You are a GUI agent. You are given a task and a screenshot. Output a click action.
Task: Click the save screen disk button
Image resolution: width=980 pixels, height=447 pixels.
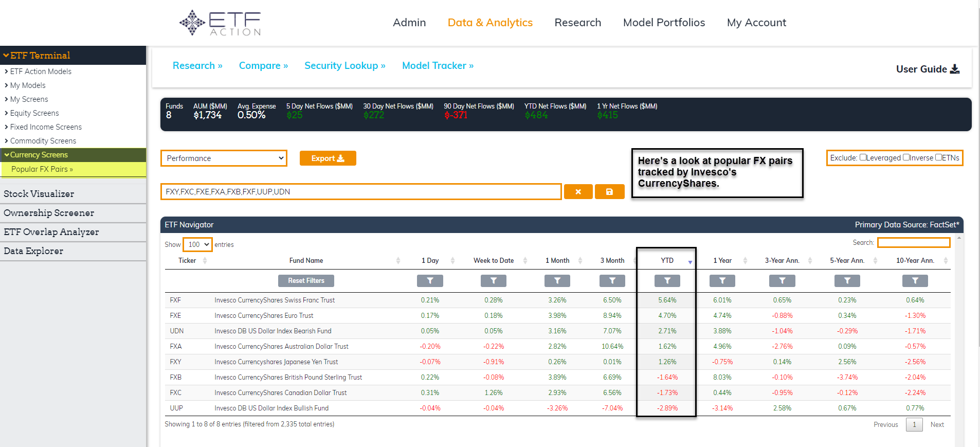[x=609, y=192]
